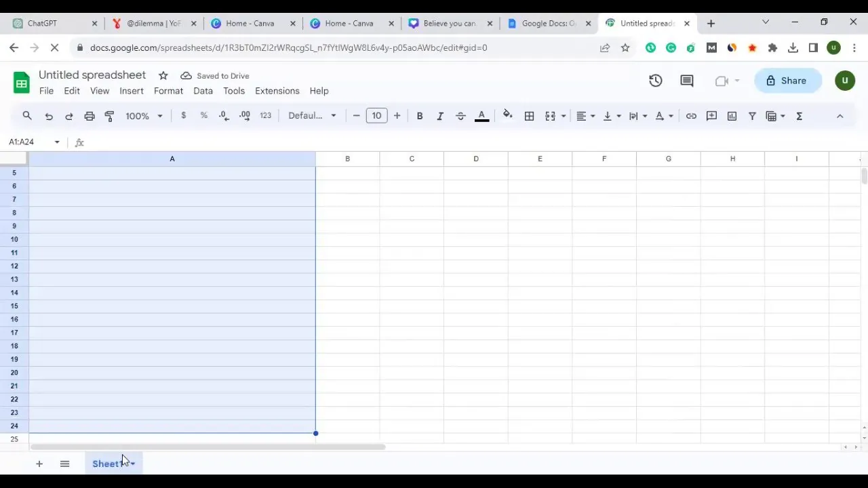Insert a chart using toolbar icon
Image resolution: width=868 pixels, height=488 pixels.
point(732,116)
